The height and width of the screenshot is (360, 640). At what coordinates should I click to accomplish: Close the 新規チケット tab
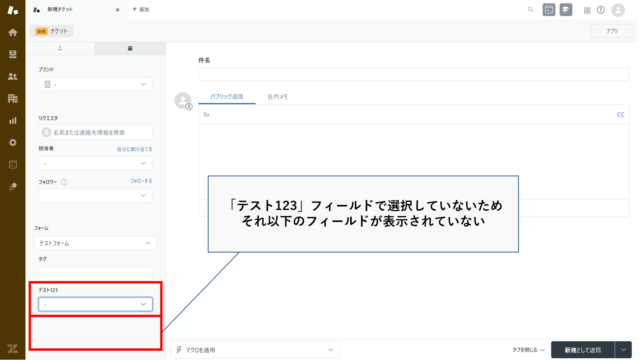point(118,10)
